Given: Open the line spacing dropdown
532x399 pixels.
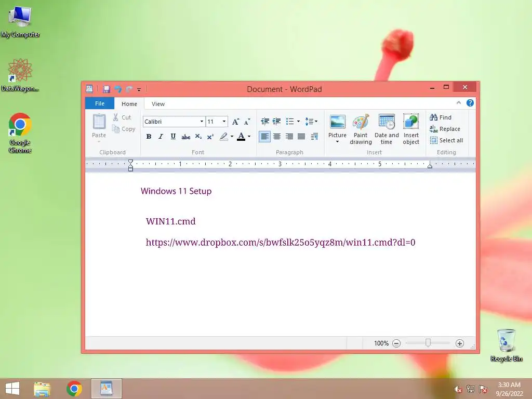Looking at the screenshot, I should [311, 121].
